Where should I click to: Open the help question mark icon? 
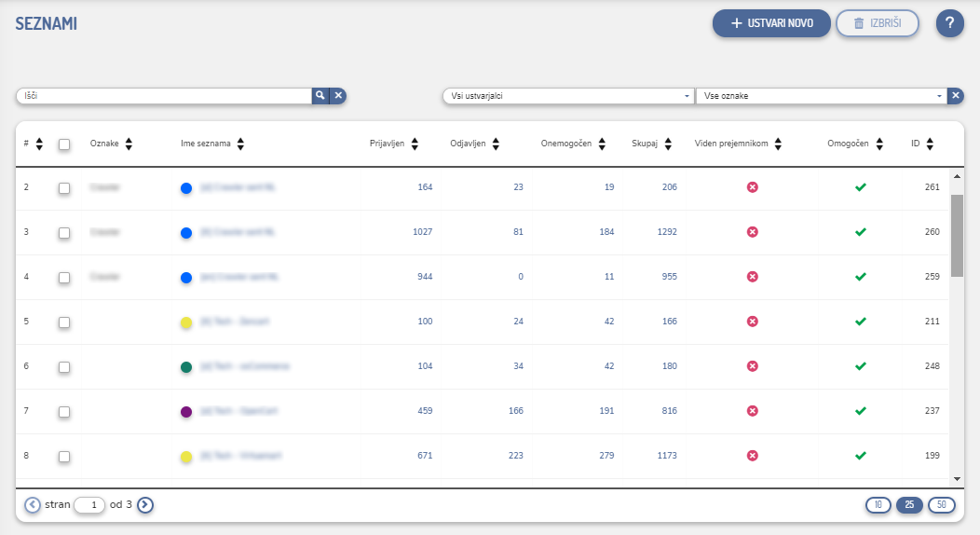tap(949, 23)
